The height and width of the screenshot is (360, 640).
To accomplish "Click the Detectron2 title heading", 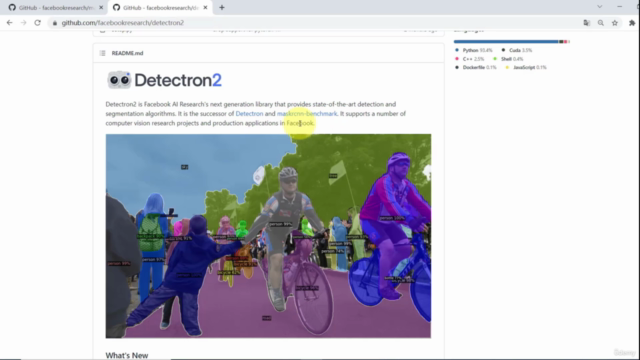I will pos(178,80).
